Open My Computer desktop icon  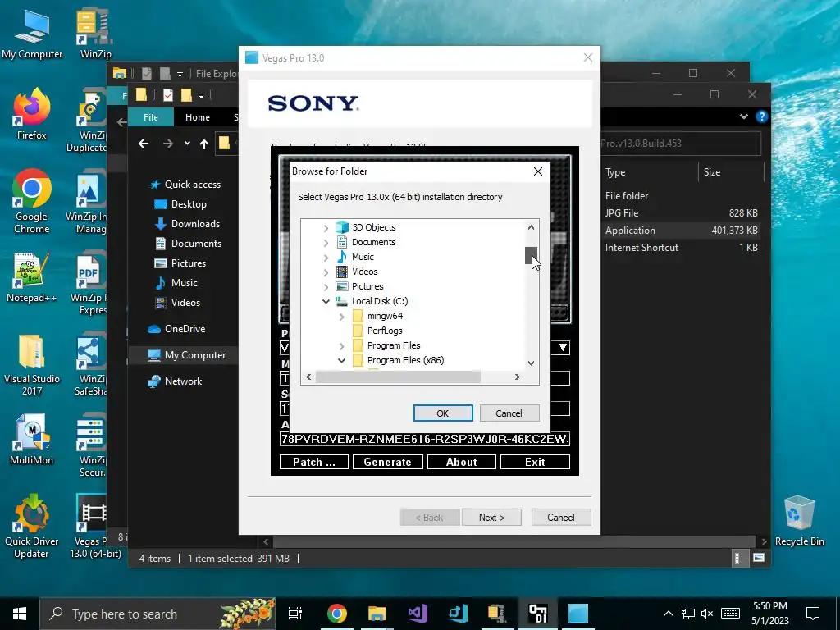click(x=32, y=34)
